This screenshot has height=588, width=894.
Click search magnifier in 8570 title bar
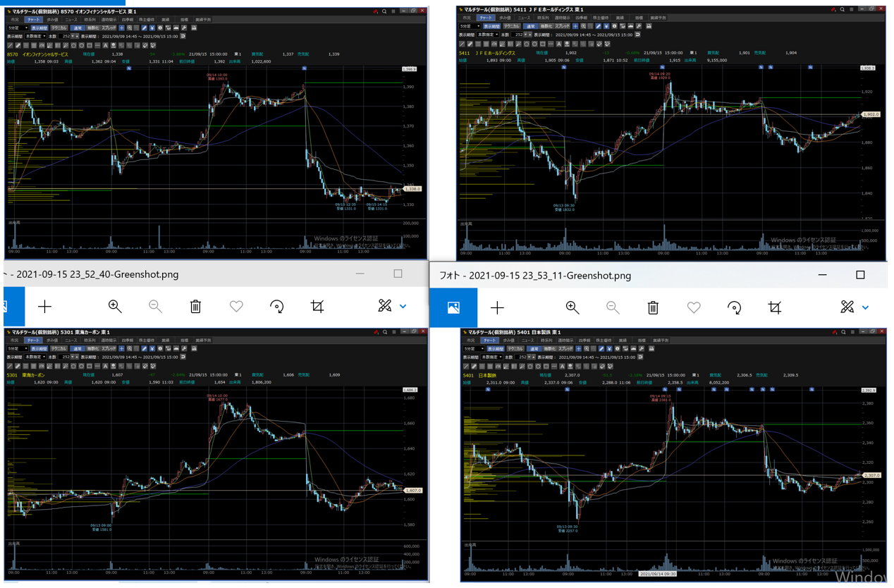click(x=385, y=11)
